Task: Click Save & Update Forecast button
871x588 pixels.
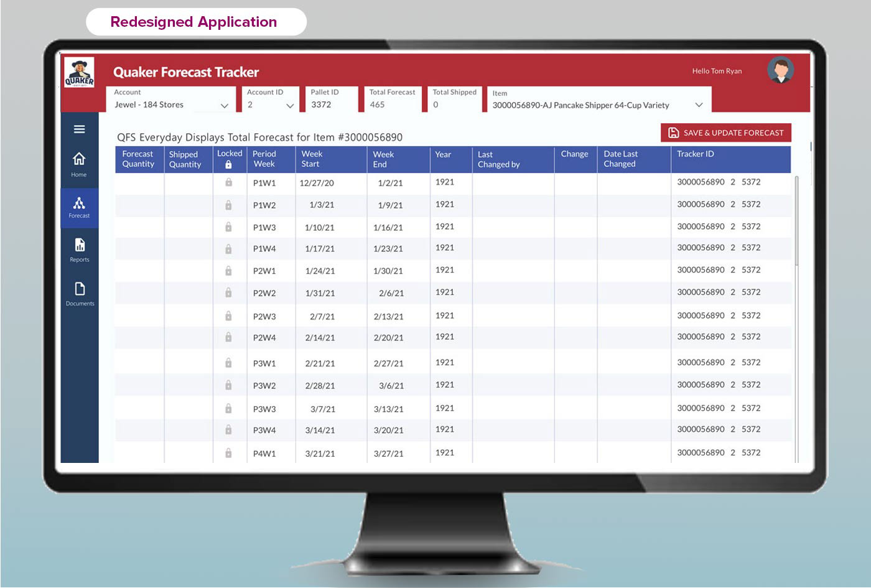Action: tap(726, 133)
